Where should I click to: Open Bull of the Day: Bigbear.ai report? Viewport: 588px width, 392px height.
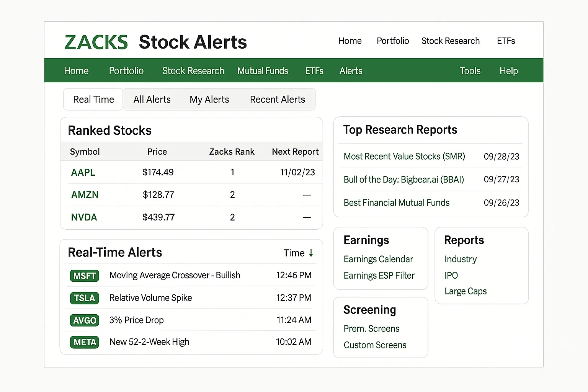click(404, 180)
